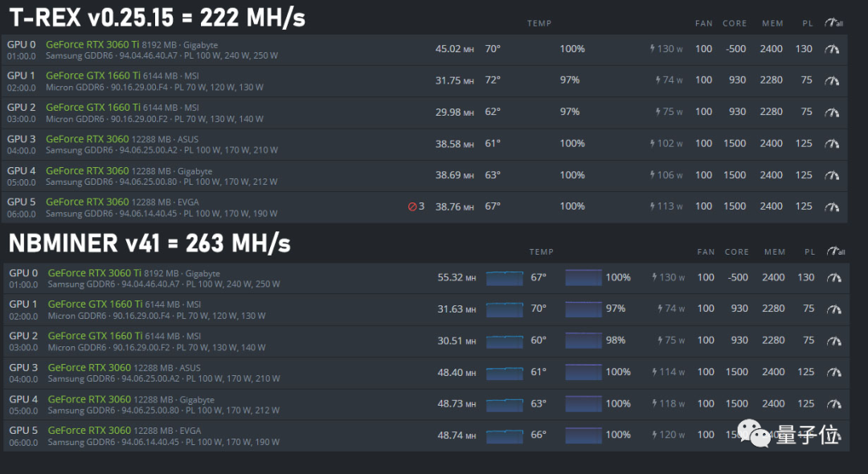Viewport: 868px width, 474px height.
Task: Click temperature graph for NBMiner GPU 0
Action: pos(505,278)
